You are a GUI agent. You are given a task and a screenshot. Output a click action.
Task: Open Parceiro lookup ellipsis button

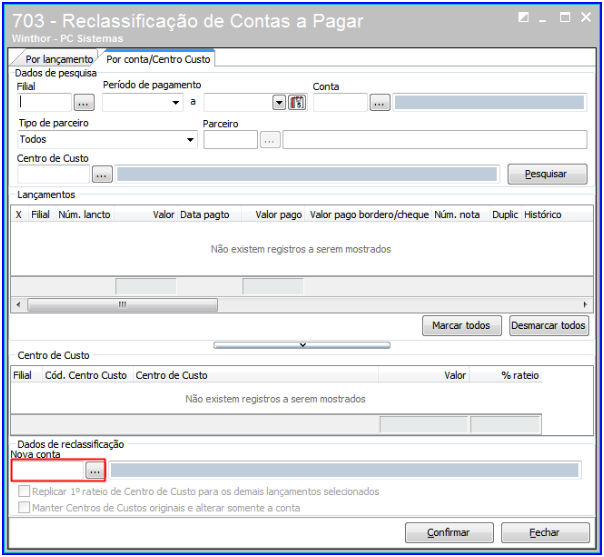270,140
